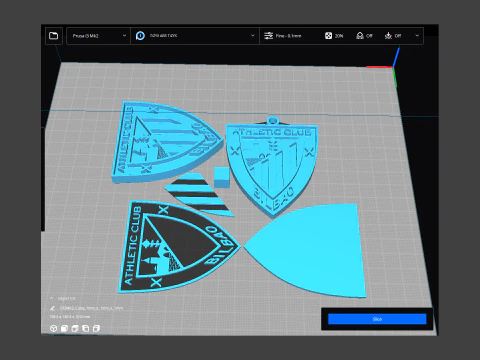The width and height of the screenshot is (480, 360).
Task: Open the Fine 0.1mm profile setting
Action: [288, 36]
